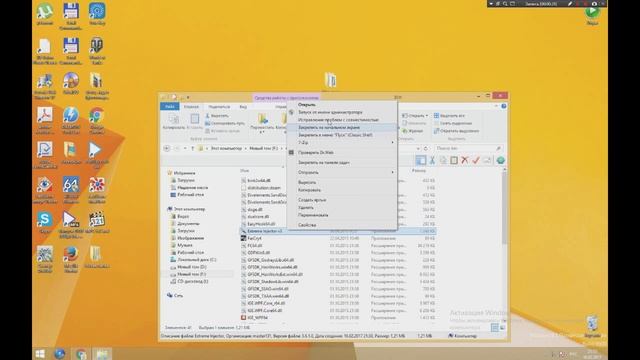Collapse the ribbon chevron
Screen dimensions: 640x360
(496, 106)
